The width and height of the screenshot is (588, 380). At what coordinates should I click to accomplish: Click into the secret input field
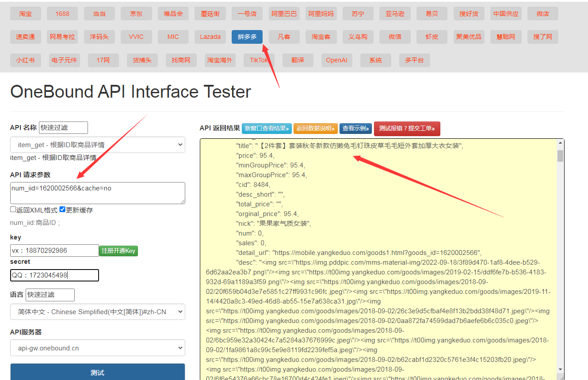click(x=54, y=275)
